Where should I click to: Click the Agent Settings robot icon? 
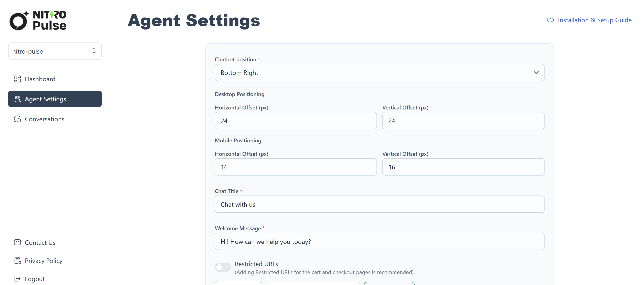[17, 99]
